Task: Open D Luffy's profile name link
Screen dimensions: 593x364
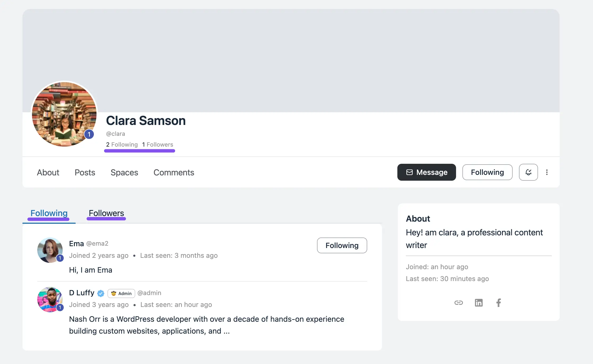Action: pos(82,293)
